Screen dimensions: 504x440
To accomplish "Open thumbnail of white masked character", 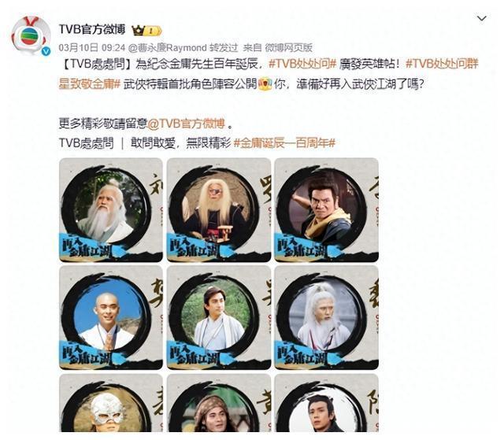I will (111, 403).
